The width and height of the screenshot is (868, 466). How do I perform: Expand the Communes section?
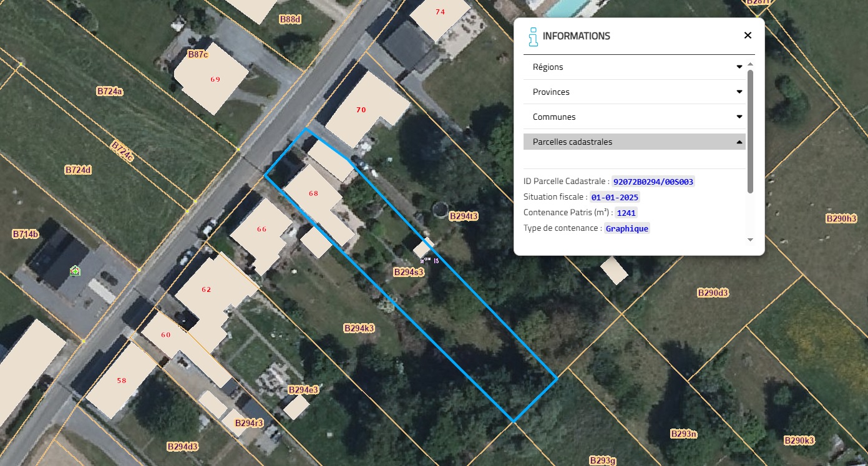(634, 117)
